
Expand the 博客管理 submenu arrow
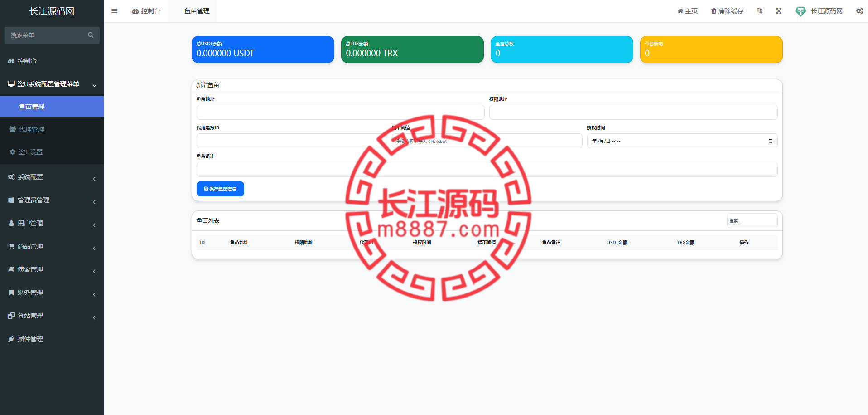(94, 271)
